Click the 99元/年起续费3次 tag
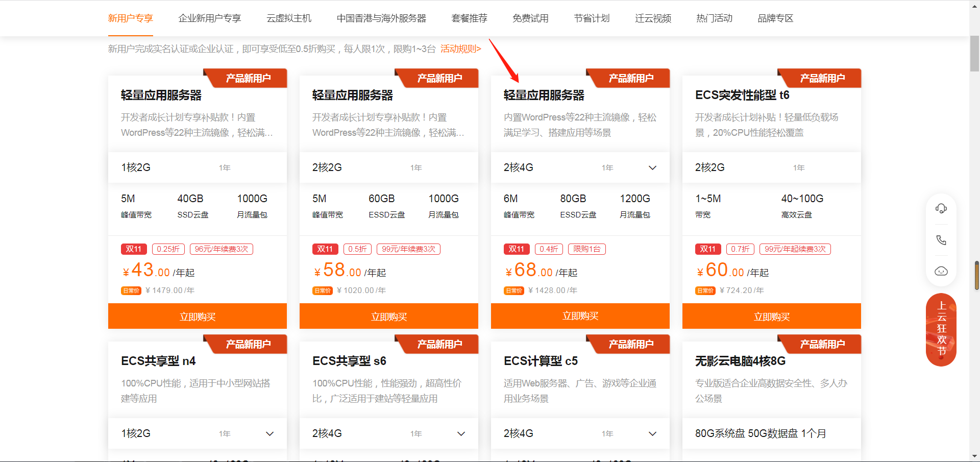Image resolution: width=980 pixels, height=462 pixels. [795, 249]
